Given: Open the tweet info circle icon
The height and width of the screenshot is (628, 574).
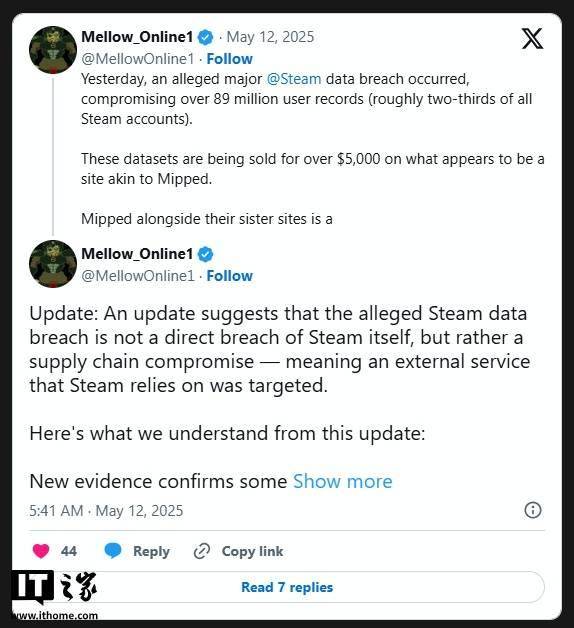Looking at the screenshot, I should [533, 510].
